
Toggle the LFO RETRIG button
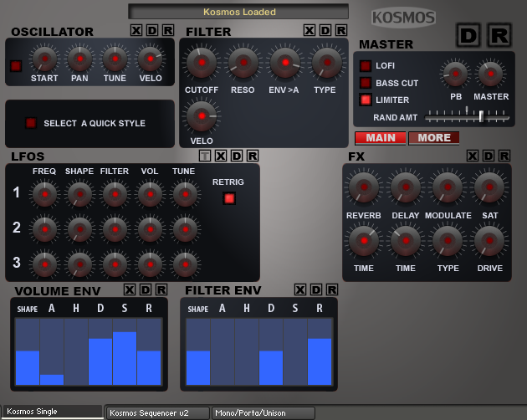point(229,198)
